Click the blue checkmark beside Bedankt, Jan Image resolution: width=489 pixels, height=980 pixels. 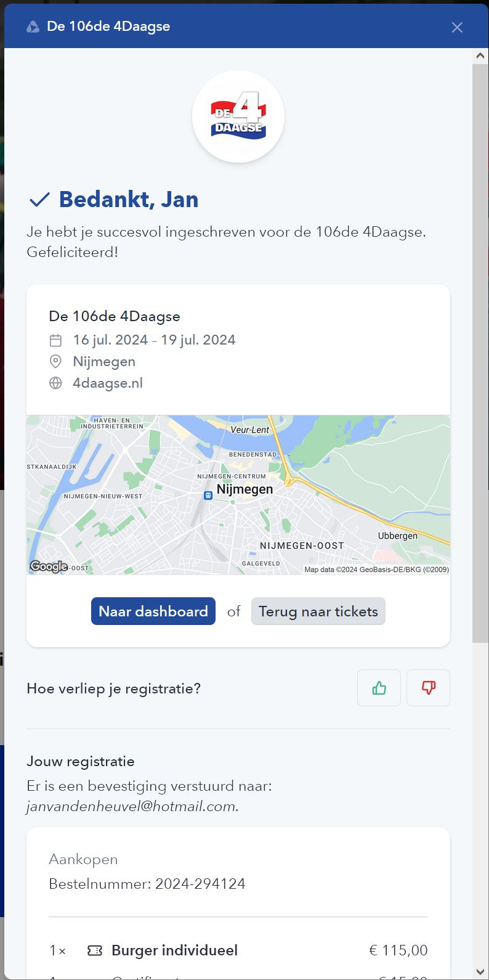click(39, 200)
